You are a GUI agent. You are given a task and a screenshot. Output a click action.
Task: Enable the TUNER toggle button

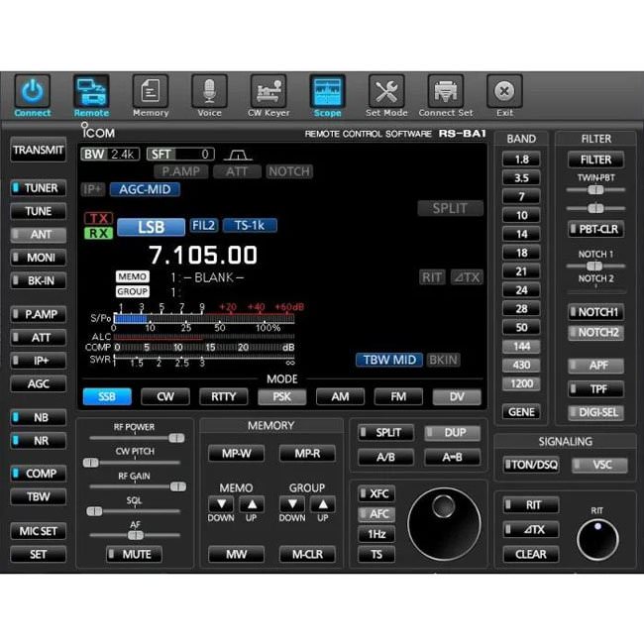39,187
